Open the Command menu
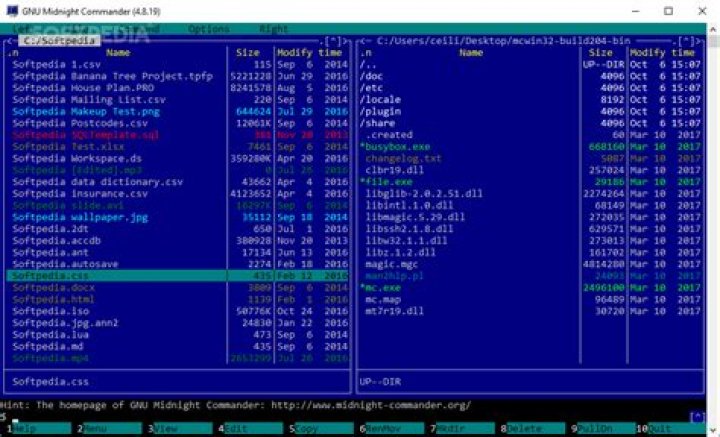The height and width of the screenshot is (437, 720). pos(138,29)
